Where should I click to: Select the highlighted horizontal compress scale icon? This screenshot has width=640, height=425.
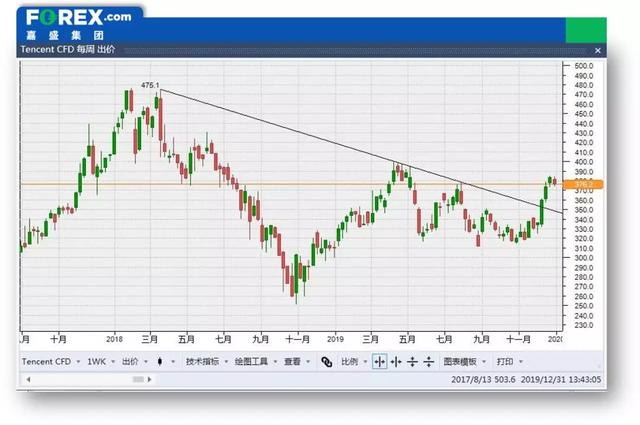click(x=380, y=362)
